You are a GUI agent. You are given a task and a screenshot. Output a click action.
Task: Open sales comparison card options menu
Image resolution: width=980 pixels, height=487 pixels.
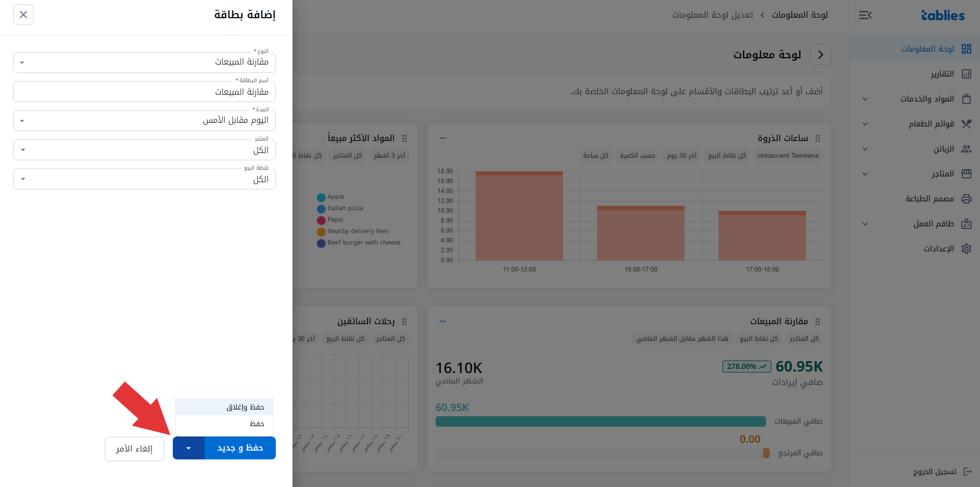pyautogui.click(x=442, y=322)
